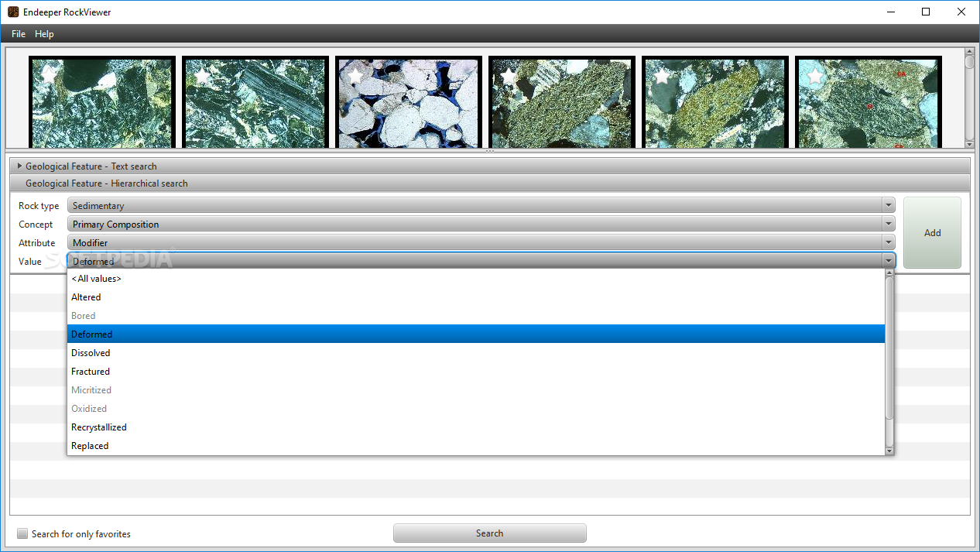Click the grayed Bored list entry

476,316
